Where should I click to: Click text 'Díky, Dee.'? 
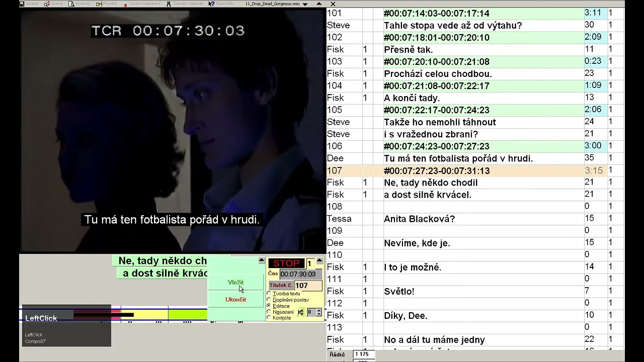coord(406,316)
